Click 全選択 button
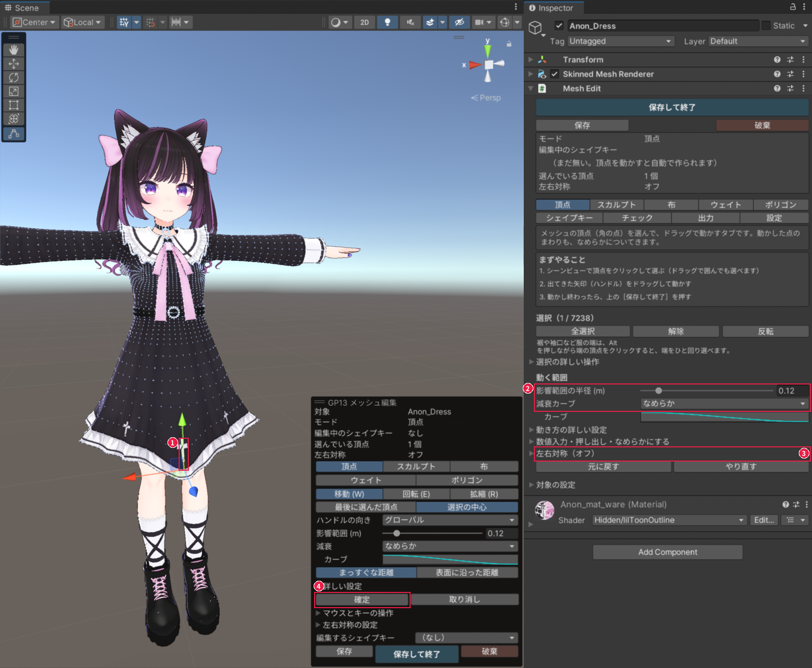 click(x=583, y=331)
